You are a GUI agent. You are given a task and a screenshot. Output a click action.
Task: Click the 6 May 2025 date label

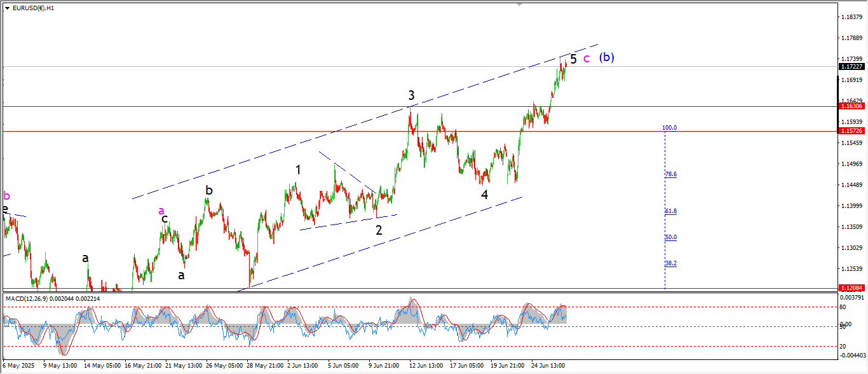20,366
